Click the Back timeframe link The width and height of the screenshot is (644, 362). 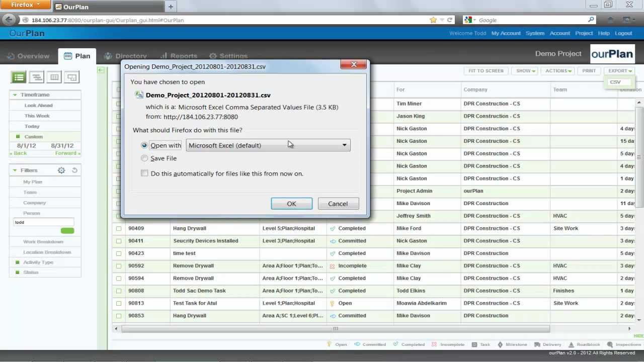point(18,153)
